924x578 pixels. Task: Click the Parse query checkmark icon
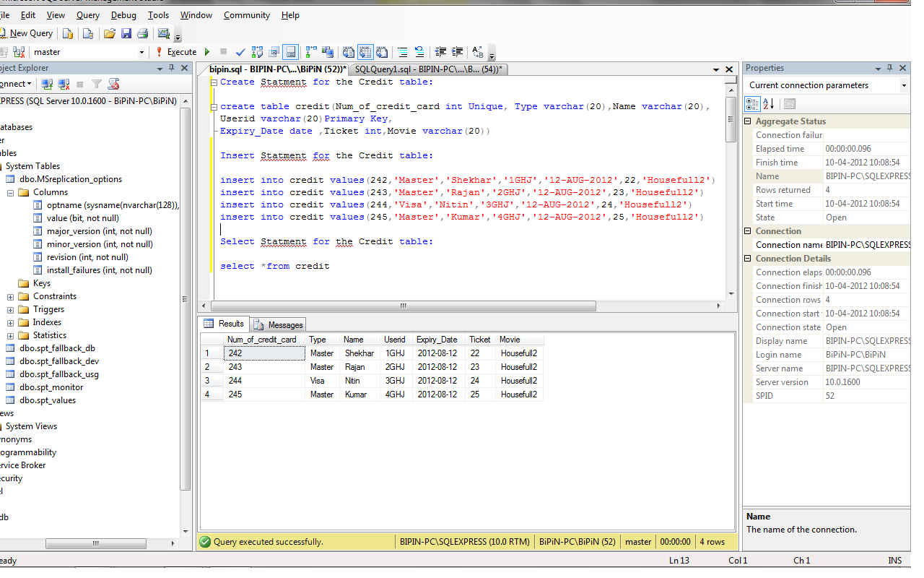[240, 51]
